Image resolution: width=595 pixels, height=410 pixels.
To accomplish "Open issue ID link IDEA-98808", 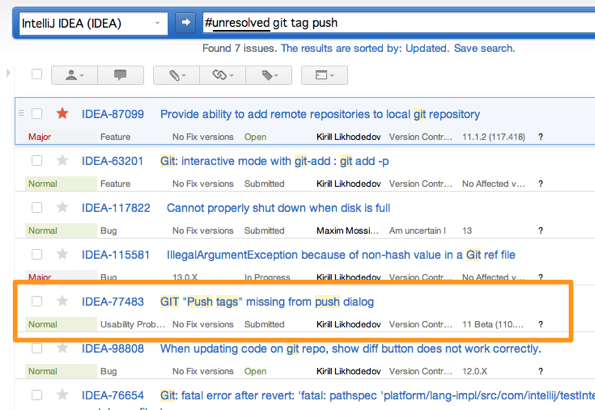I will click(113, 348).
